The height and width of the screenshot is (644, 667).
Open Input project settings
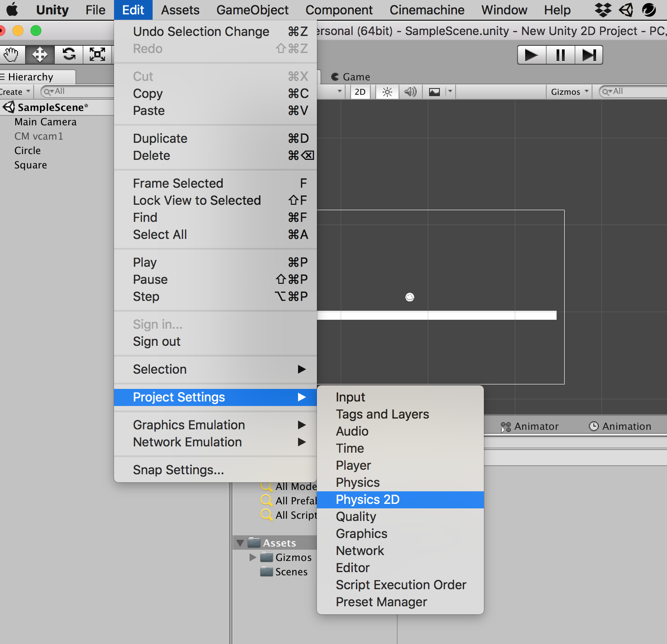(x=400, y=397)
